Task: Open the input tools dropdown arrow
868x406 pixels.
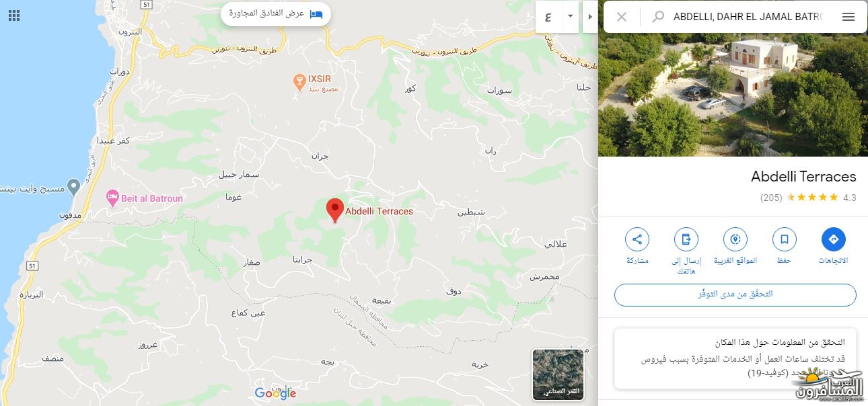Action: 571,17
